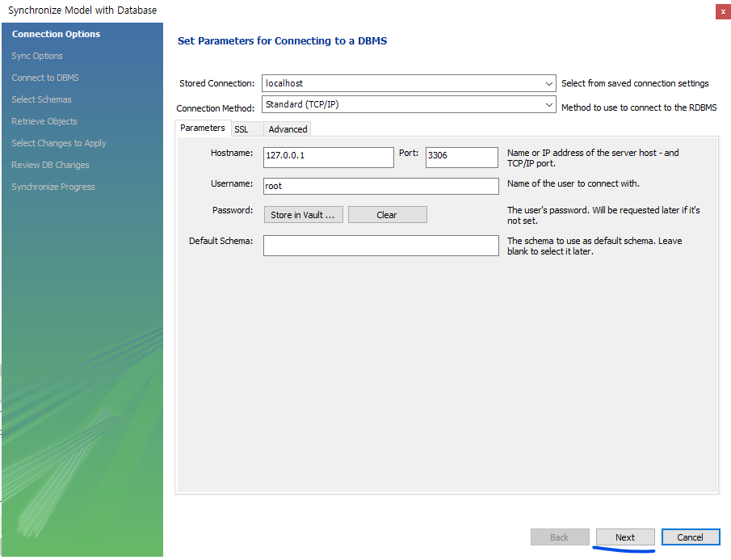Close the Synchronize Model dialog with red X

[x=723, y=11]
